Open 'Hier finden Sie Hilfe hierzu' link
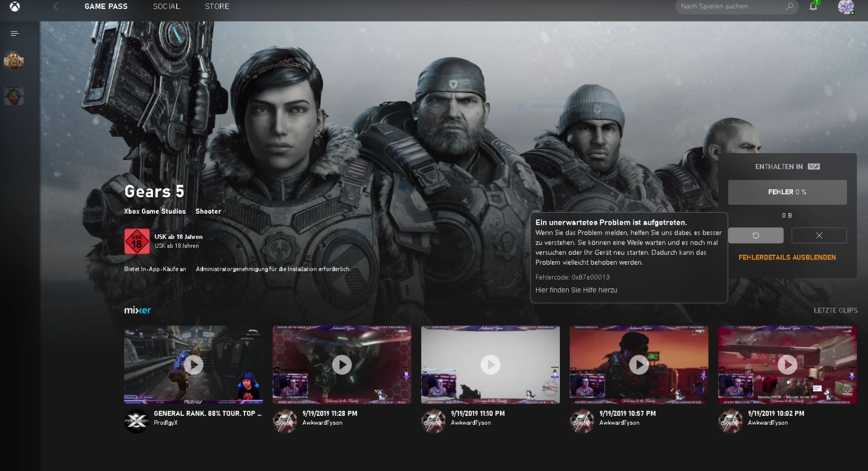 point(576,290)
